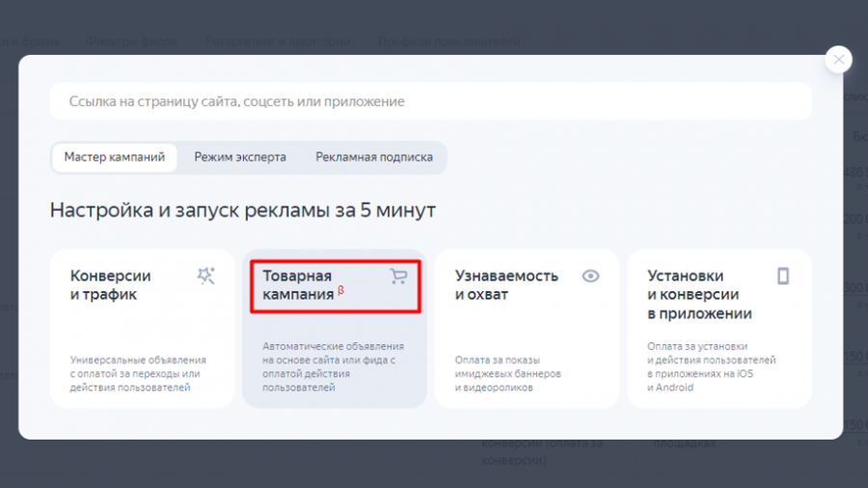Select the Товарная кампания heading
Viewport: 868px width, 488px height.
coord(298,285)
